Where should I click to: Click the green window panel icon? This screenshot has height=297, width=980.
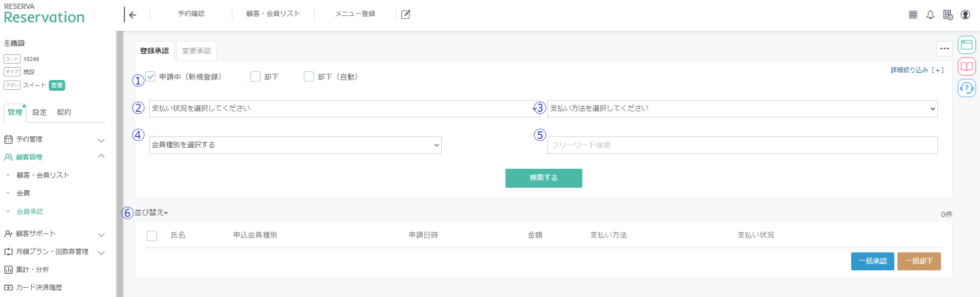967,45
